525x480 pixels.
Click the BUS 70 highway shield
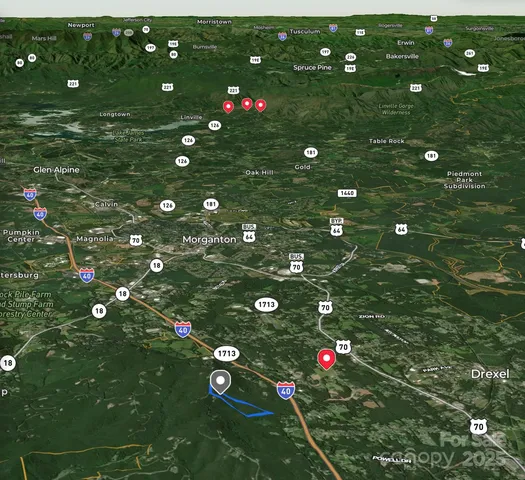(x=296, y=263)
